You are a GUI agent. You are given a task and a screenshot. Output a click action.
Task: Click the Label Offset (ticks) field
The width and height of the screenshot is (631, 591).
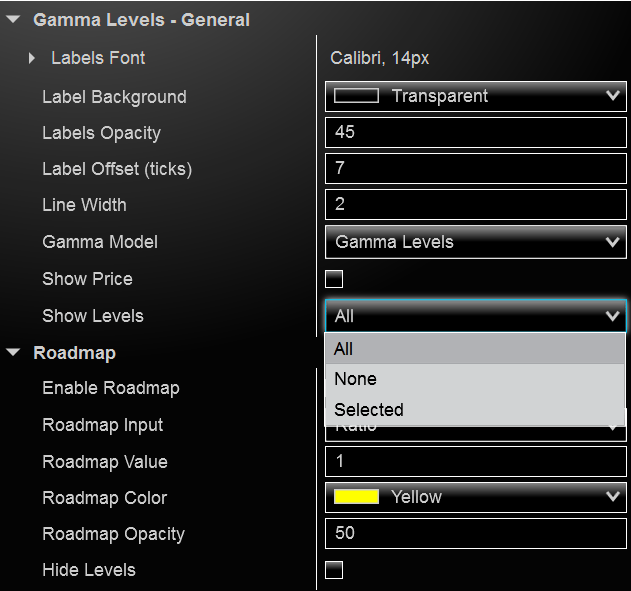coord(475,169)
